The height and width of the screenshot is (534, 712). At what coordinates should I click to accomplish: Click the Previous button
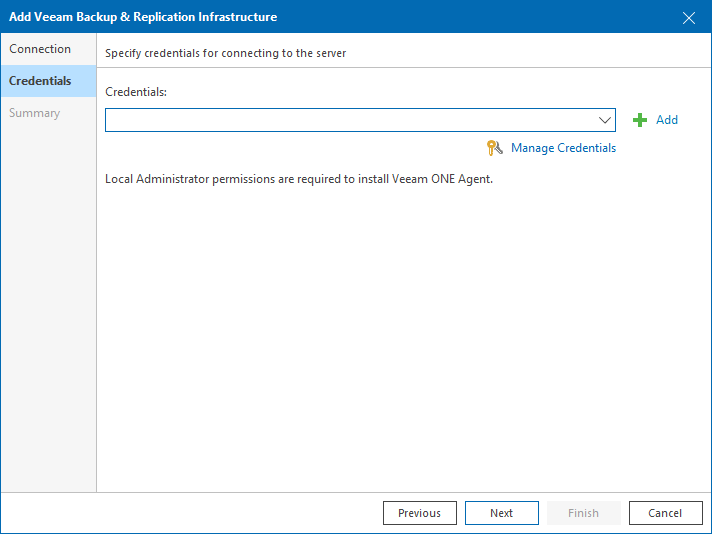[420, 513]
